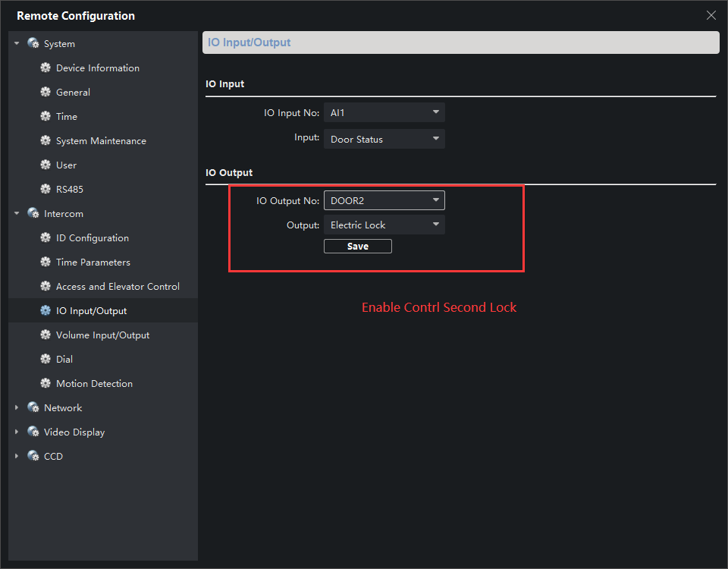Open the Output dropdown showing Electric Lock

click(x=384, y=225)
